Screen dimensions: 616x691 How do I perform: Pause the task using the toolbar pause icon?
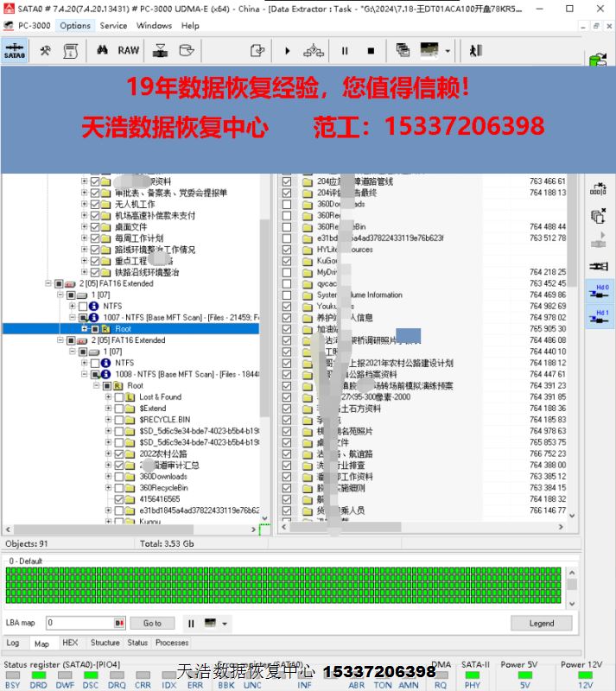(345, 51)
